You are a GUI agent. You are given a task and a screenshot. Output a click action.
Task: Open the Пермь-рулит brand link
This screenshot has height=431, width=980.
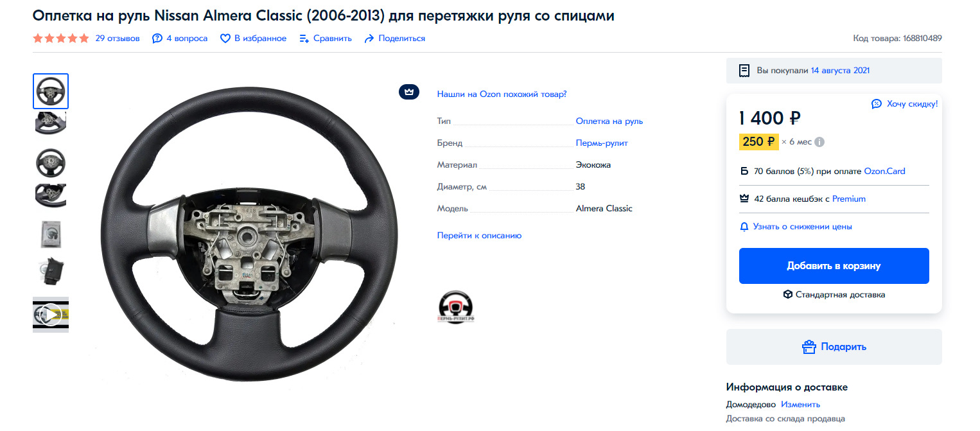[602, 143]
